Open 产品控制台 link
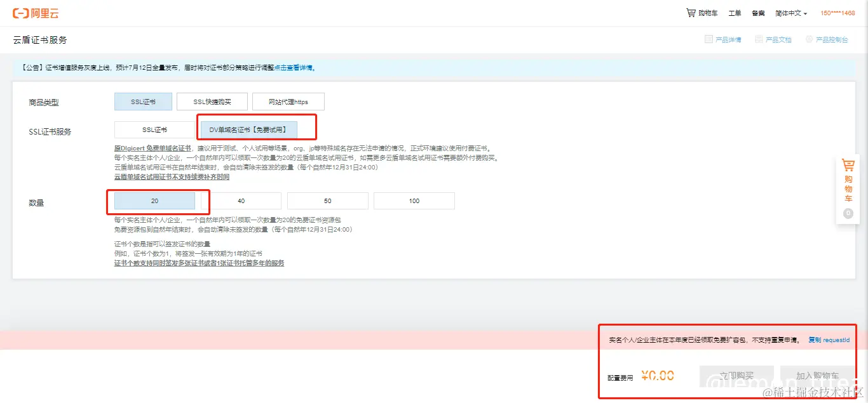868x403 pixels. point(827,39)
